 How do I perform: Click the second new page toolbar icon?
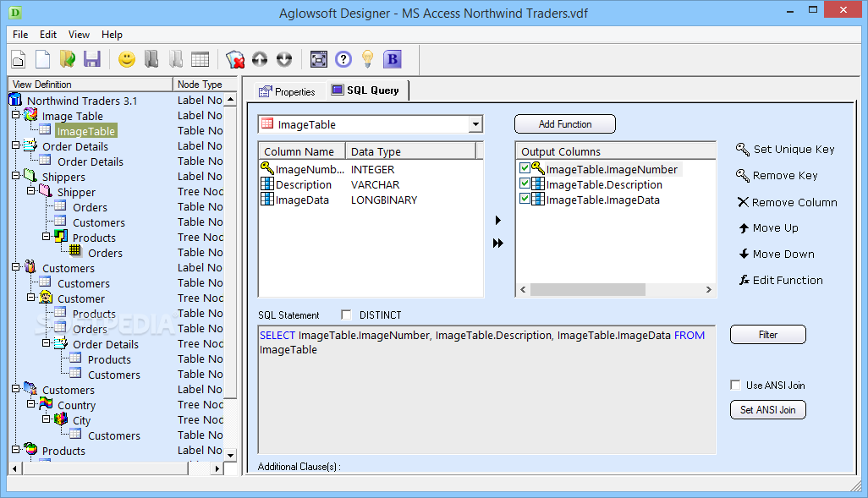pos(42,59)
